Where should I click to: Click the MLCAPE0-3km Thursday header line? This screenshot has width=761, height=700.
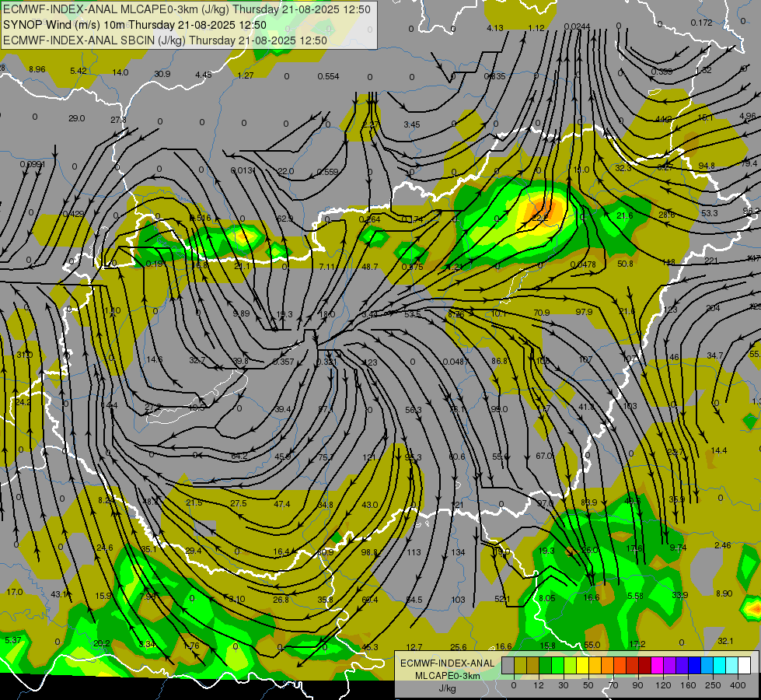187,9
